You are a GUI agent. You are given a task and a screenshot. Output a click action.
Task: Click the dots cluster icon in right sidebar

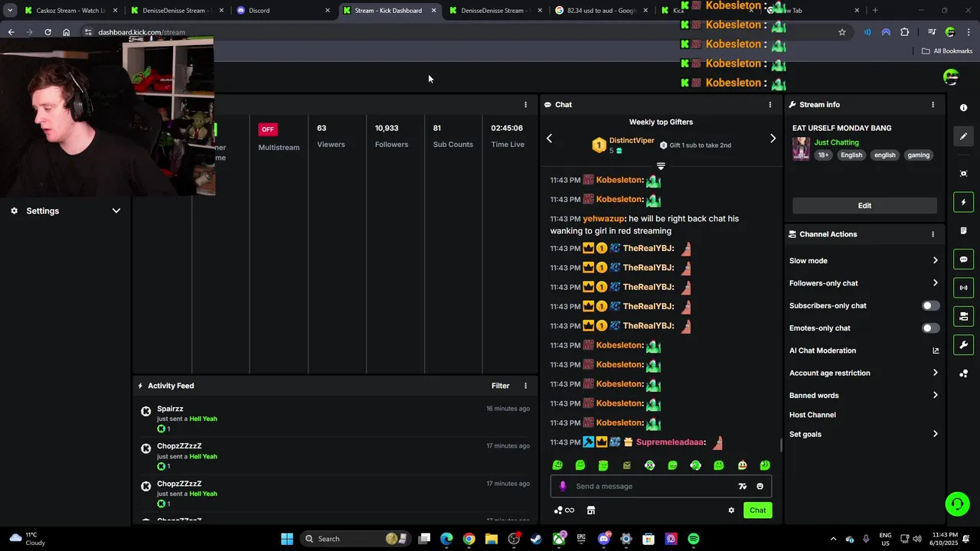[x=964, y=373]
